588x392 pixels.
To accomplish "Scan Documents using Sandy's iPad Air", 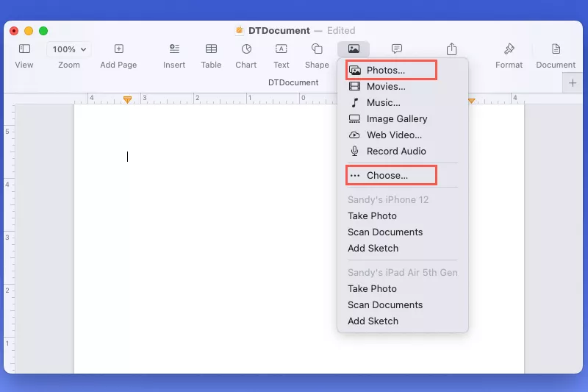I will pyautogui.click(x=403, y=304).
